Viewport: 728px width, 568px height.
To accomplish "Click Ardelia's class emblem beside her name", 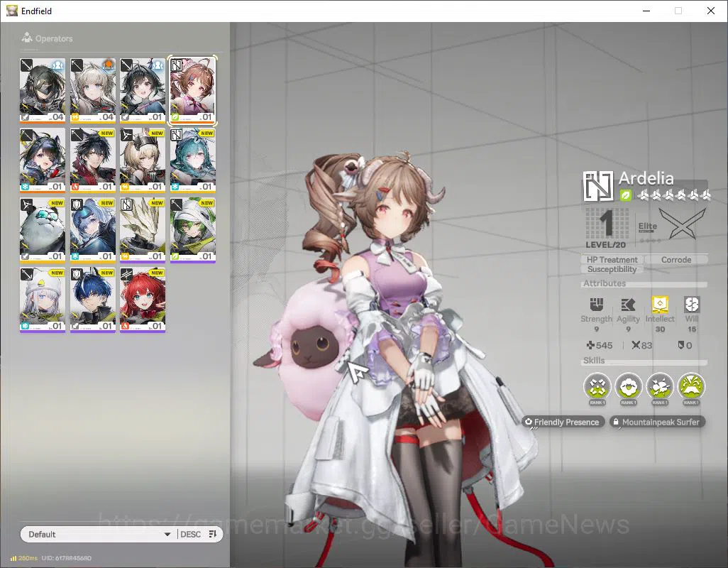I will (597, 186).
